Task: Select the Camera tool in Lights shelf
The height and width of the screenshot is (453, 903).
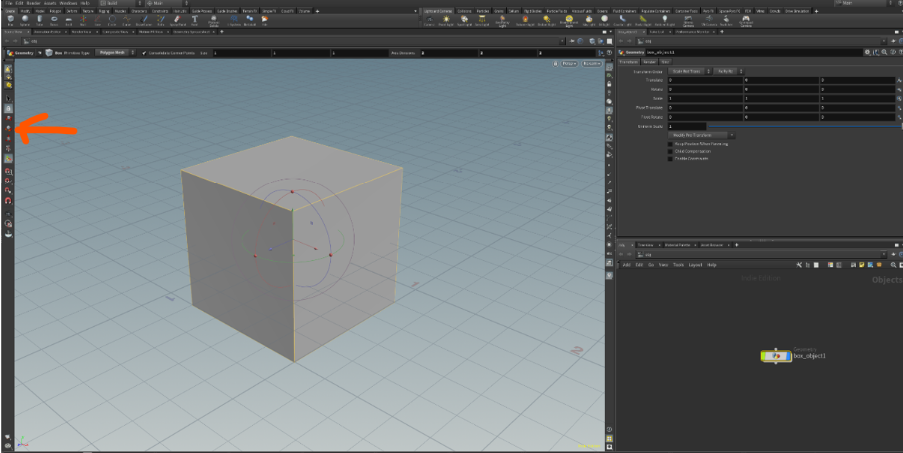Action: pos(428,20)
